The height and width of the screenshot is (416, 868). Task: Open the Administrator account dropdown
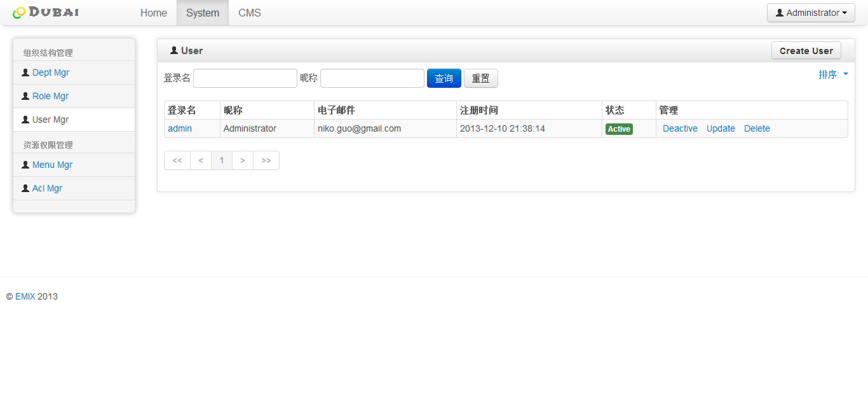[x=811, y=13]
